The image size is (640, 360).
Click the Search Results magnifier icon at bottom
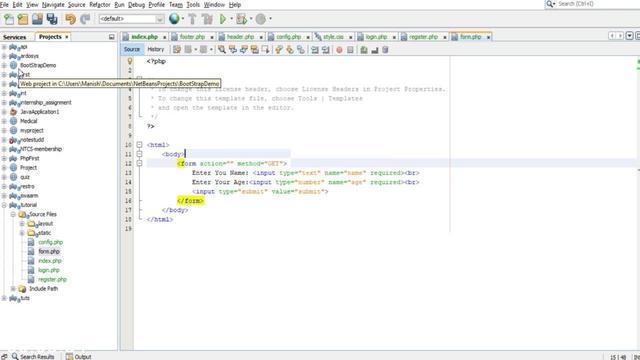coord(15,356)
